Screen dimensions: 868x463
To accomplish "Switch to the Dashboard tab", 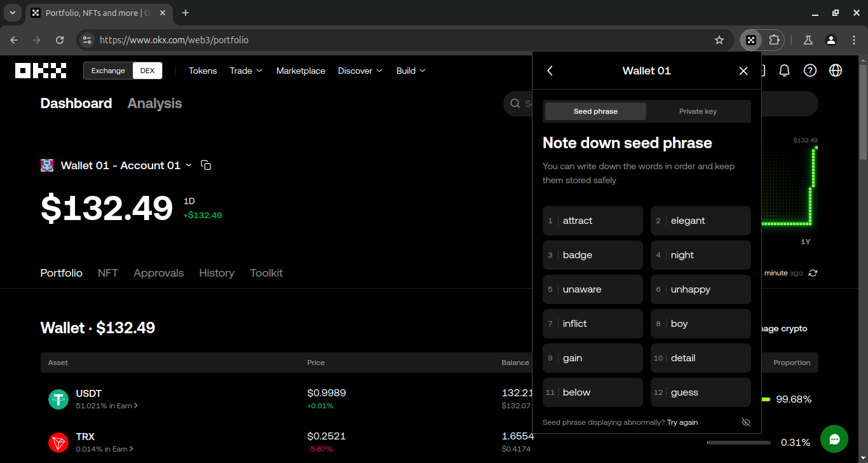I will coord(76,103).
